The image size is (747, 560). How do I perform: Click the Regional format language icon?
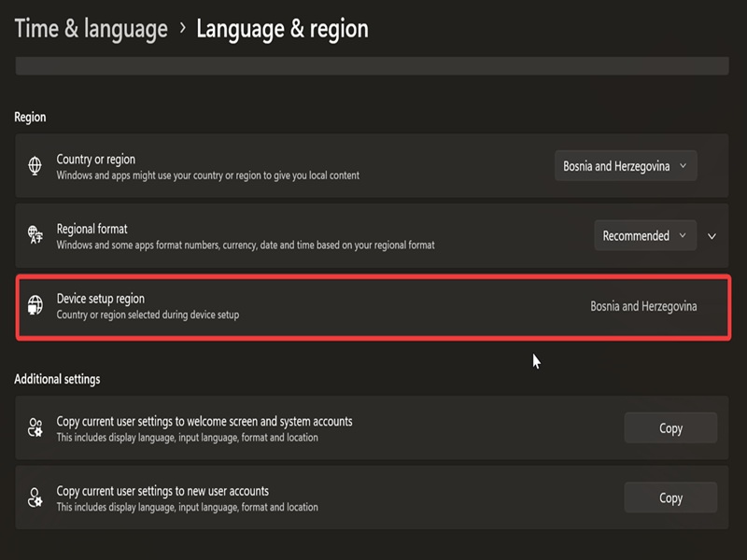(x=35, y=235)
